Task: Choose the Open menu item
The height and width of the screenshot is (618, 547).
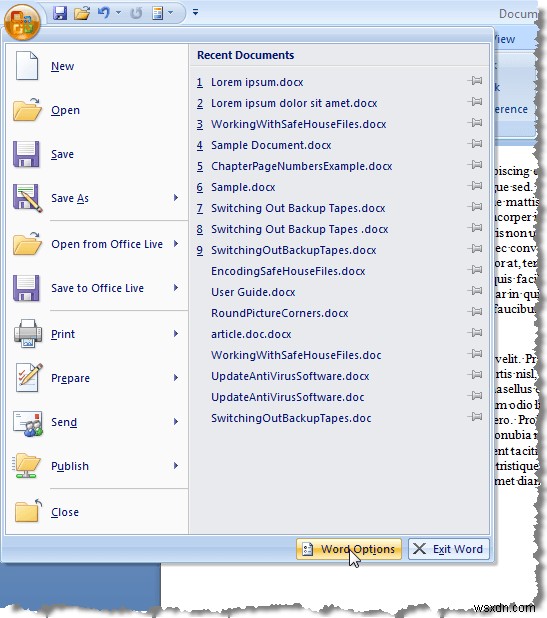Action: tap(97, 110)
